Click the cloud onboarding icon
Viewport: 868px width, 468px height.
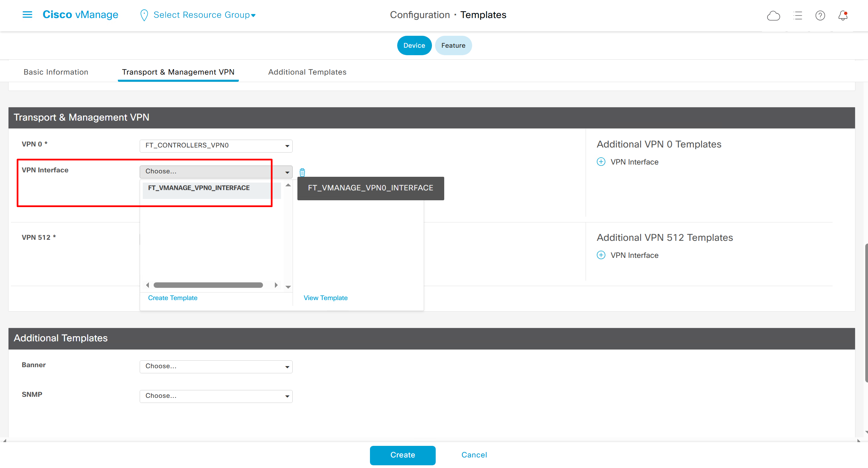[x=773, y=16]
